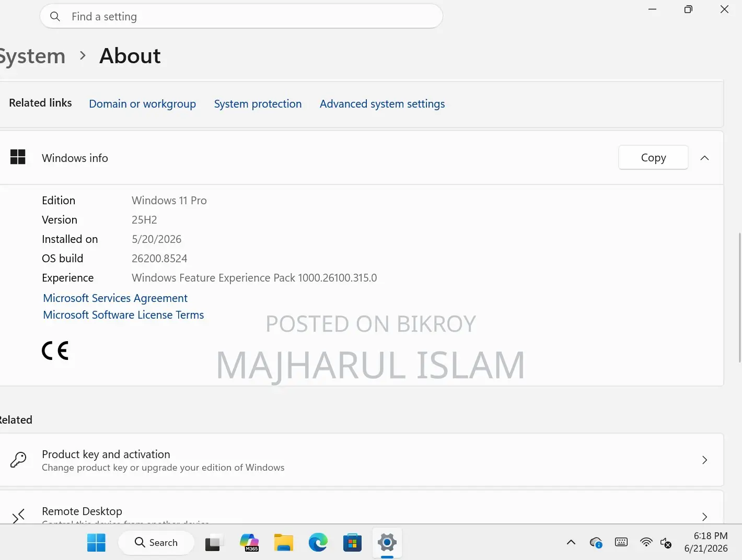This screenshot has width=742, height=560.
Task: Click the vertical scrollbar of Settings page
Action: (739, 297)
